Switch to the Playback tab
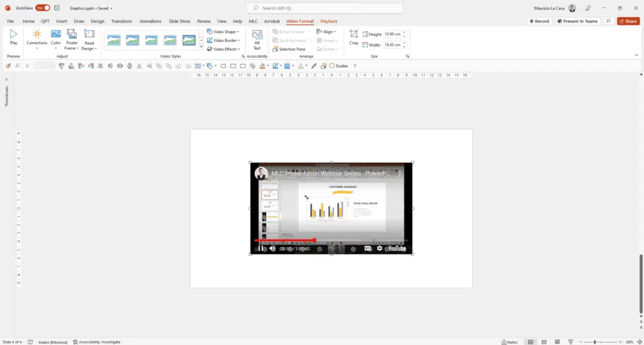644x345 pixels. [x=328, y=21]
